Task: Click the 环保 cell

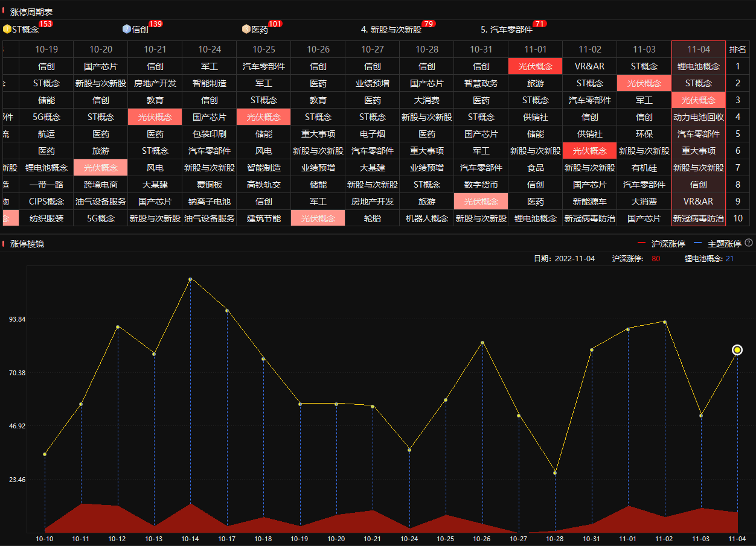Action: coord(644,134)
